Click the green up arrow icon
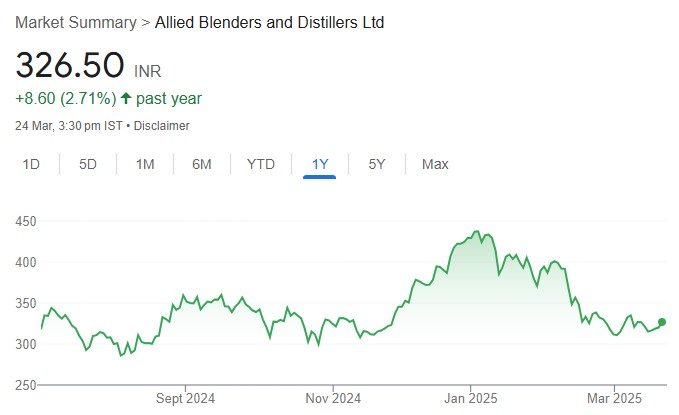This screenshot has height=415, width=679. coord(125,99)
